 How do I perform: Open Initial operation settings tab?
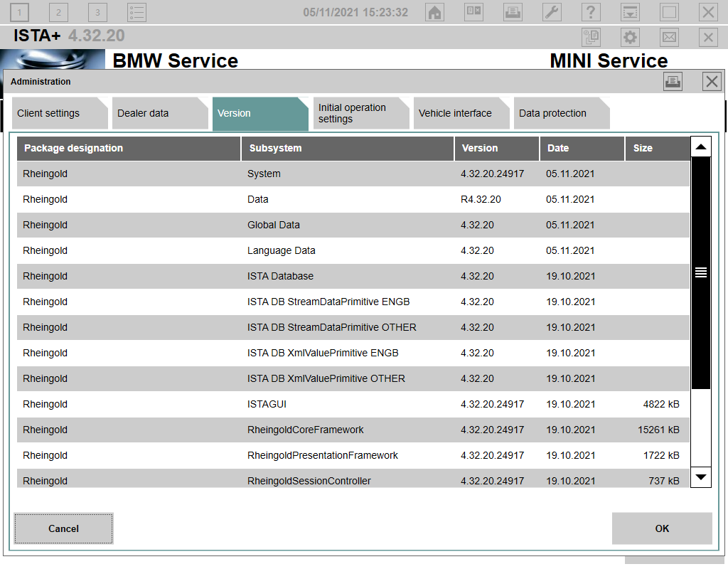[x=360, y=113]
